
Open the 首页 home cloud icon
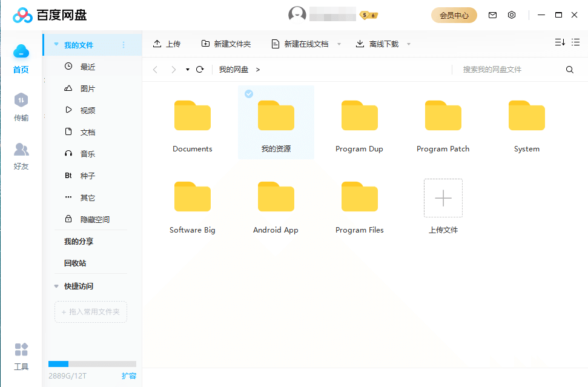click(x=21, y=51)
